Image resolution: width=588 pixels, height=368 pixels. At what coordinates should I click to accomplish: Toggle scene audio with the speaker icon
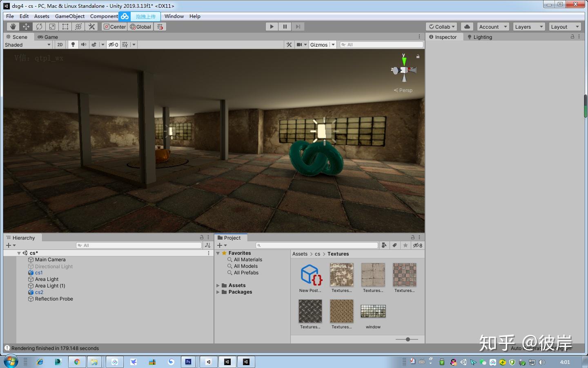(x=83, y=45)
